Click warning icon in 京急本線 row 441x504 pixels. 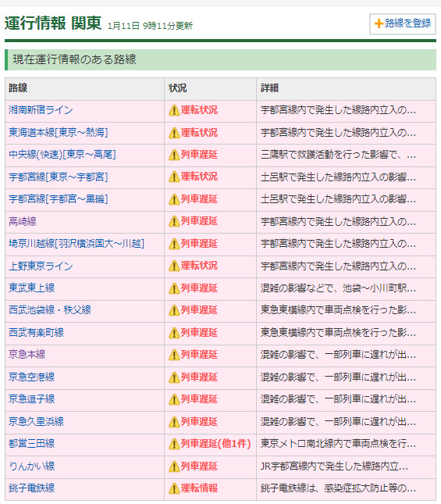click(174, 355)
